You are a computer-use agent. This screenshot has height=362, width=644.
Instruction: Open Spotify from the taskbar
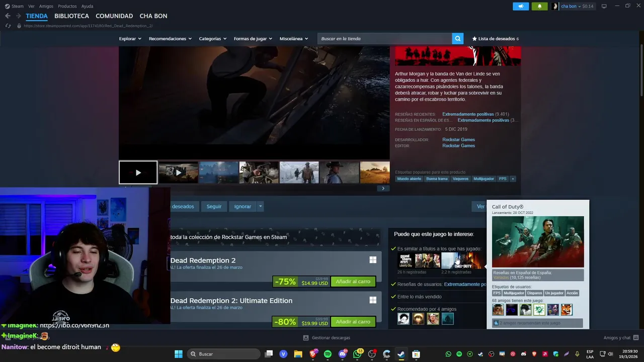328,354
